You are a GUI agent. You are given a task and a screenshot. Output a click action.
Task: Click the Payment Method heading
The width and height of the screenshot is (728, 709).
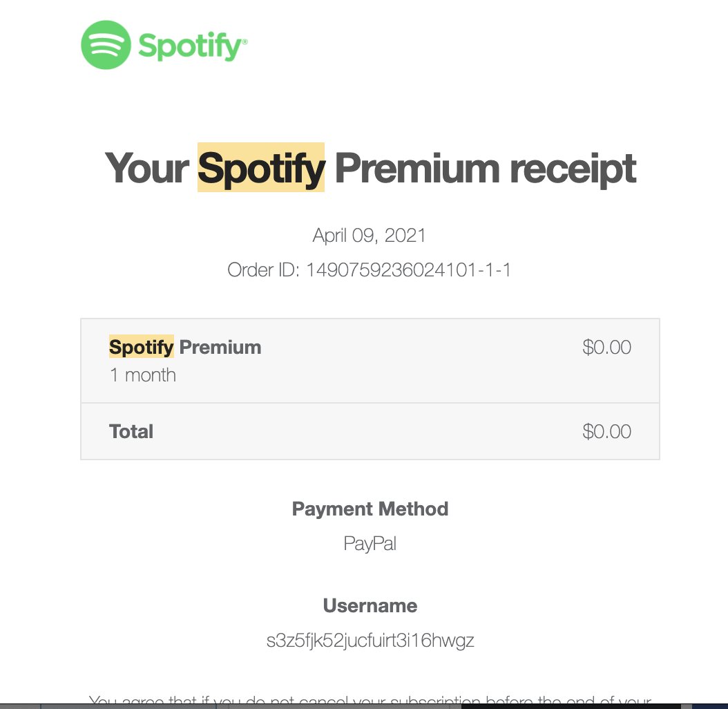coord(370,509)
